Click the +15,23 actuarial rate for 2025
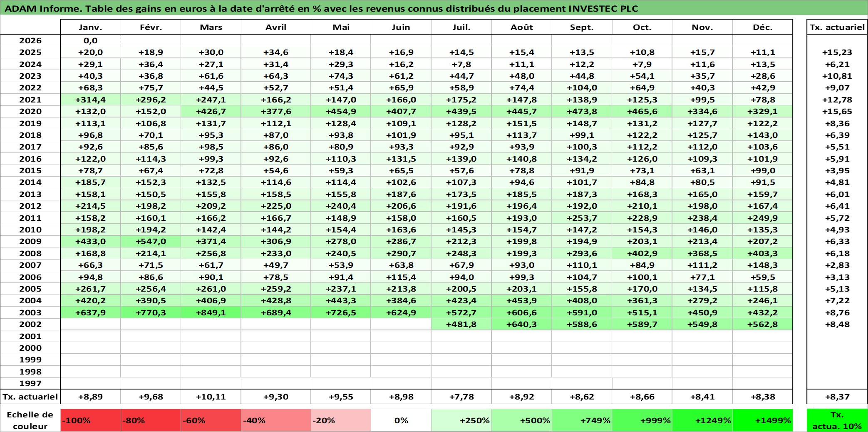Viewport: 868px width, 432px height. pos(837,52)
